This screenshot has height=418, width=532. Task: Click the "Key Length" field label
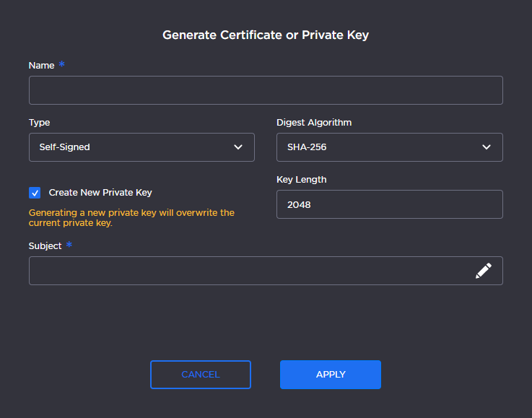[x=302, y=180]
